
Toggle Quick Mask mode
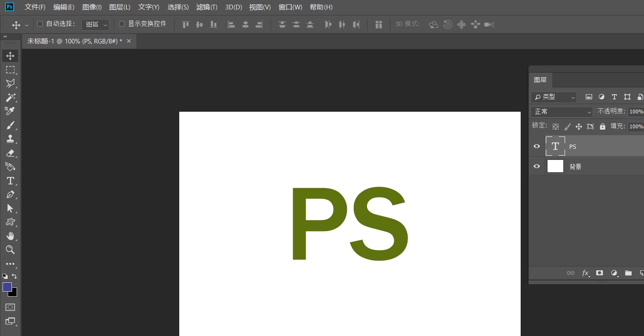pos(10,307)
